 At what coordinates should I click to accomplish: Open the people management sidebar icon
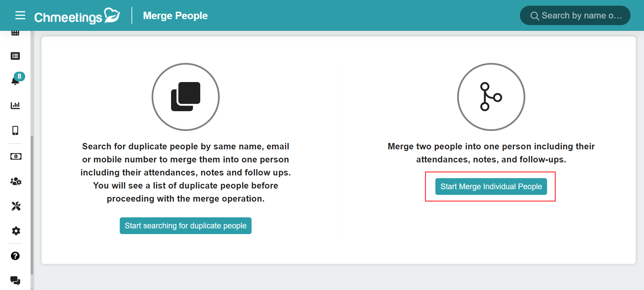click(16, 181)
